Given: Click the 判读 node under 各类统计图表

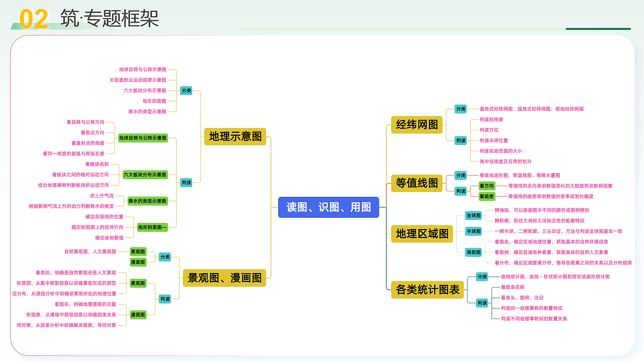Looking at the screenshot, I should (x=482, y=303).
